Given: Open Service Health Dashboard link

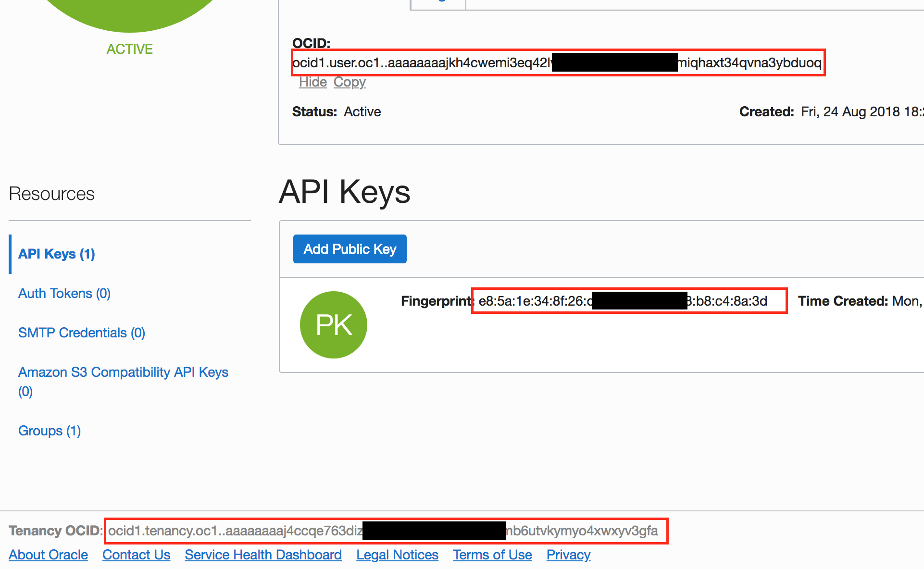Looking at the screenshot, I should coord(263,555).
